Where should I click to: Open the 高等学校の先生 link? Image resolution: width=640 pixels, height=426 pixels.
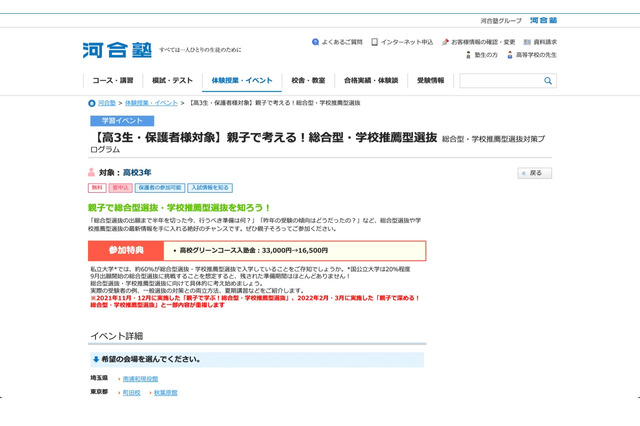pyautogui.click(x=536, y=55)
